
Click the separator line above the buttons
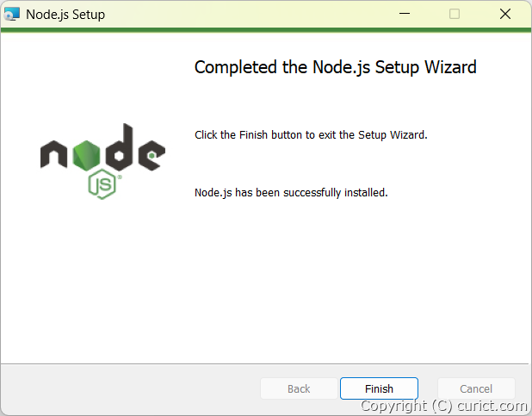264,364
